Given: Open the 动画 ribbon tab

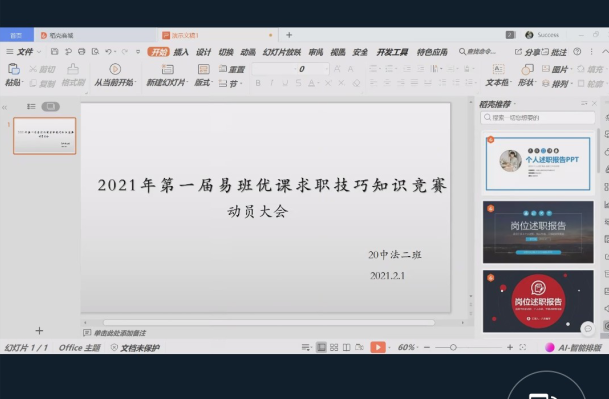Looking at the screenshot, I should click(x=248, y=52).
